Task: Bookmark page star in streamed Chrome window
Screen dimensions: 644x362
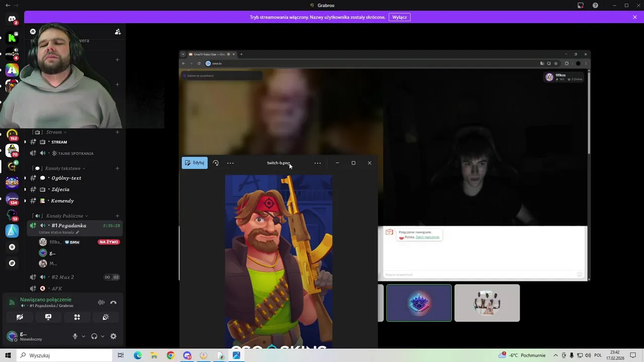Action: [x=556, y=63]
